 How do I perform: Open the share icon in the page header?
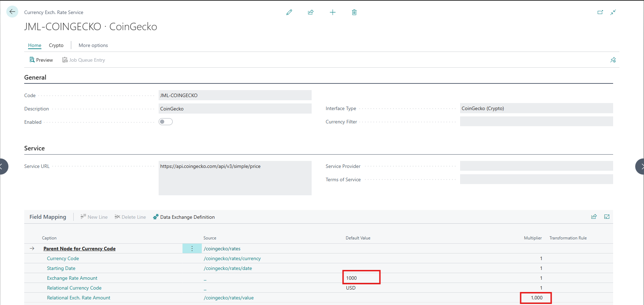coord(311,12)
